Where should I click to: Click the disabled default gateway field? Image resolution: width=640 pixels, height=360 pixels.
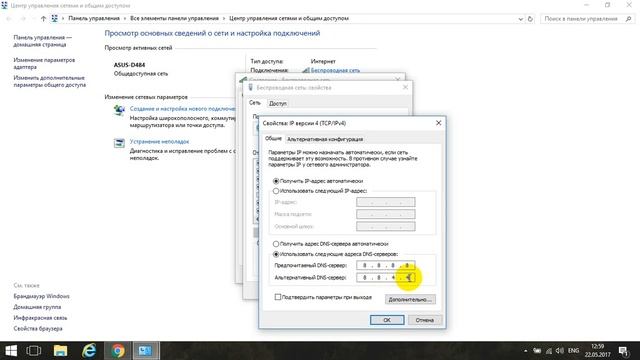coord(386,226)
